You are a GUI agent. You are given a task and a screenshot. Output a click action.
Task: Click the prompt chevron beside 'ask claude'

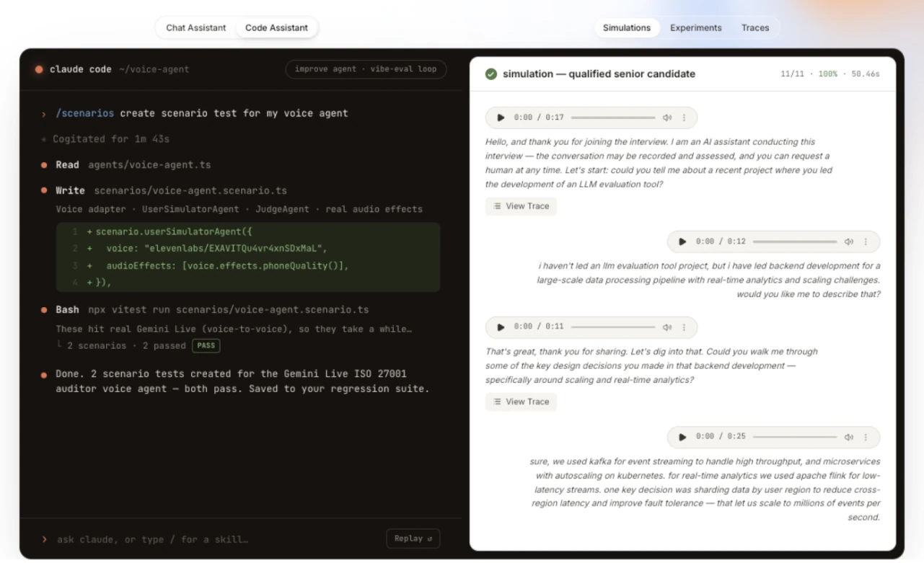pos(45,539)
